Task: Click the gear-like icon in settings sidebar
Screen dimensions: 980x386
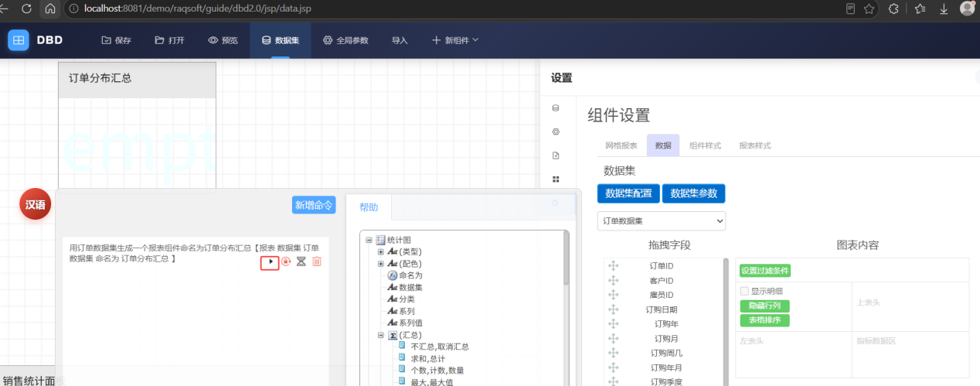Action: pos(555,132)
